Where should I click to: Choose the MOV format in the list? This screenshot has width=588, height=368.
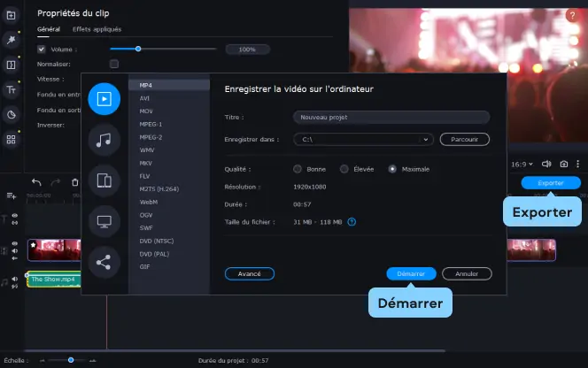146,111
